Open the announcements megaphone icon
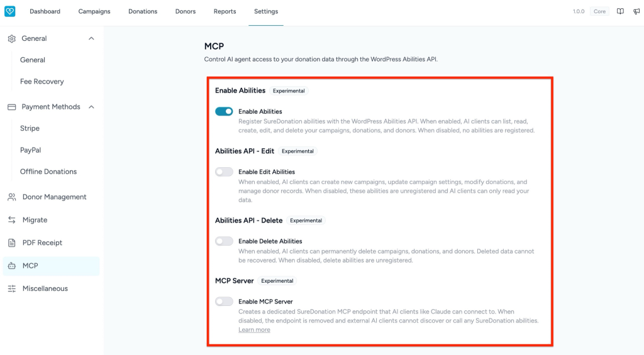Image resolution: width=644 pixels, height=355 pixels. tap(636, 11)
